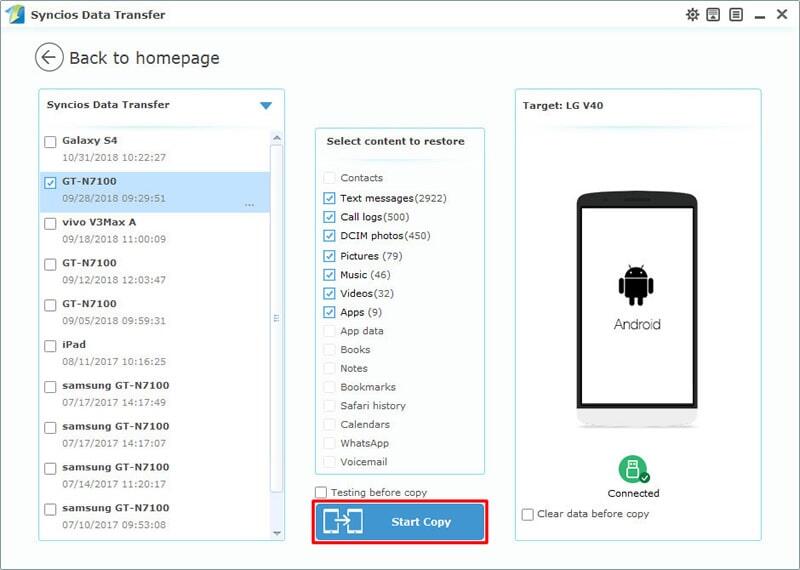Open the three-dots options on GT-N7100 backup

[x=249, y=205]
